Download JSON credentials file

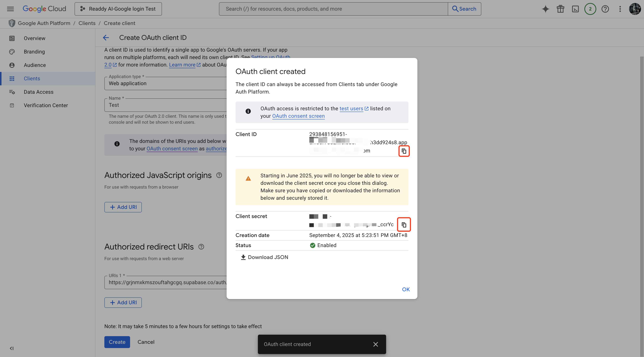264,257
